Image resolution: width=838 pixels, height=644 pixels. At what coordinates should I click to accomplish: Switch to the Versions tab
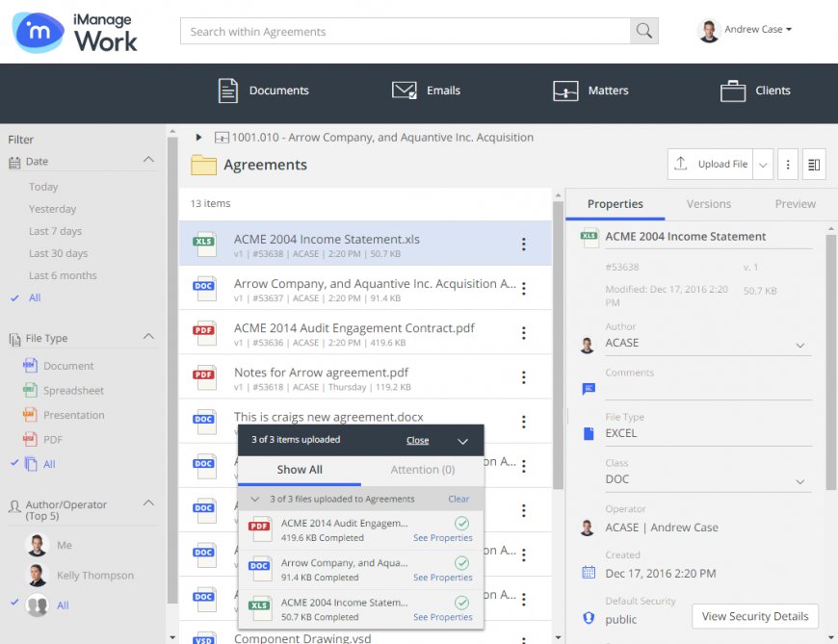(709, 204)
